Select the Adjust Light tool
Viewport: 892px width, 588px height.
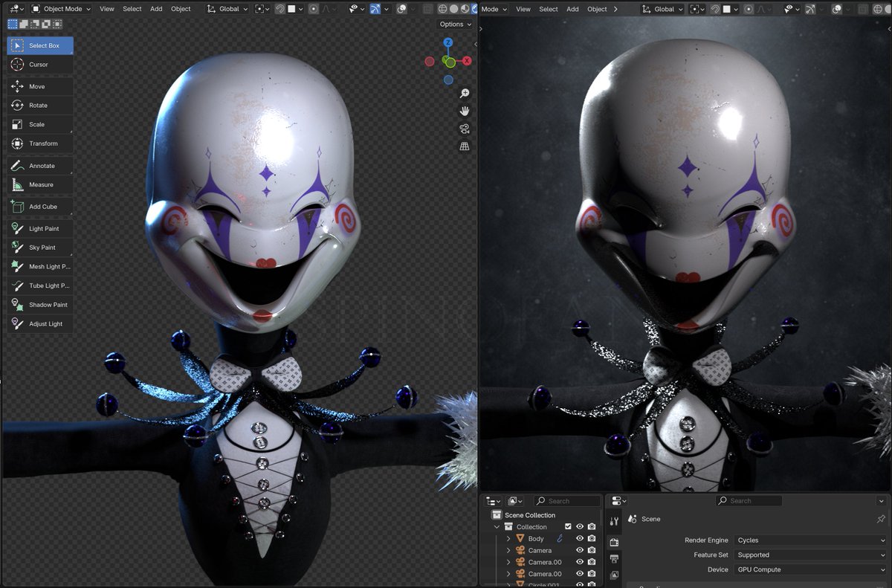coord(40,324)
